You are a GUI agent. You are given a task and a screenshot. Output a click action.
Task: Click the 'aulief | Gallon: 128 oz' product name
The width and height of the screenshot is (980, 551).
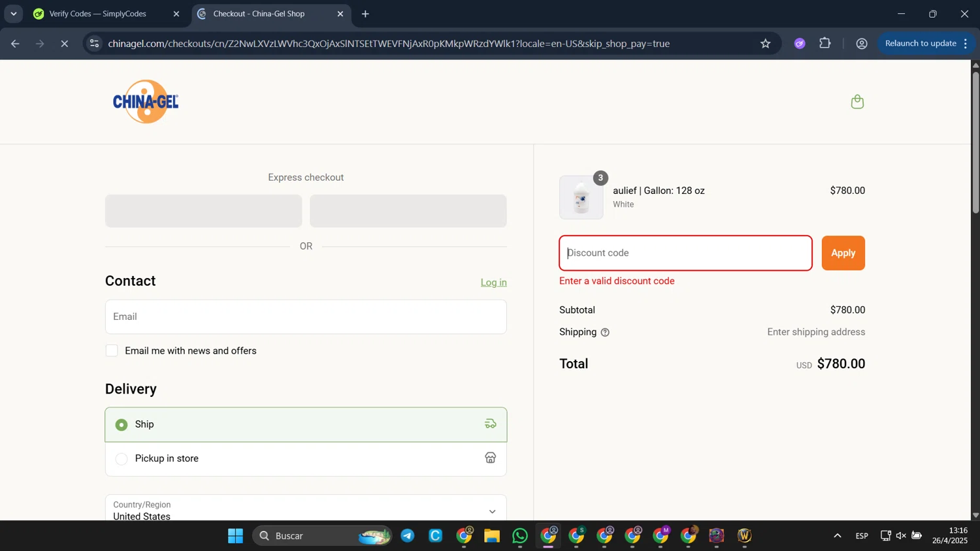659,191
